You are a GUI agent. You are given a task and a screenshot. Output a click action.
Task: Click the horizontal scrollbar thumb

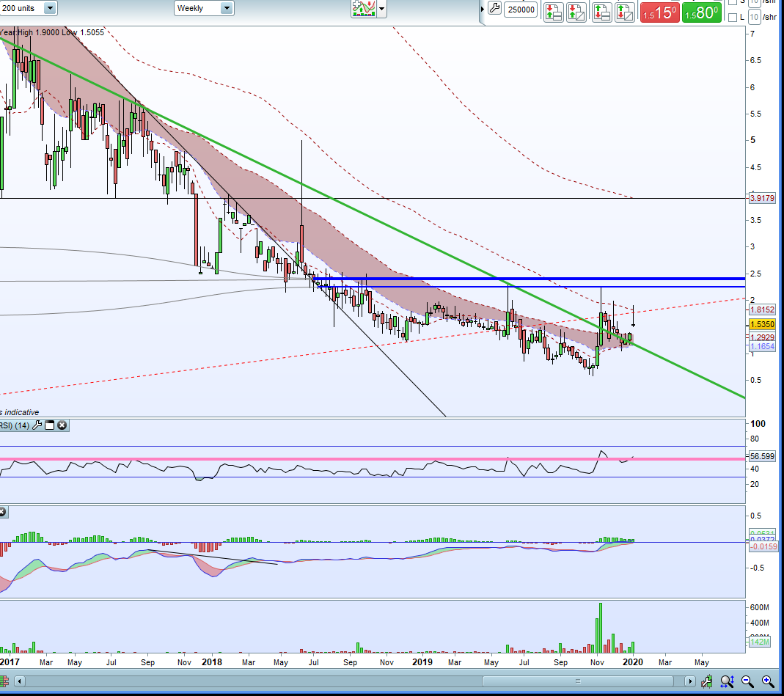[577, 681]
